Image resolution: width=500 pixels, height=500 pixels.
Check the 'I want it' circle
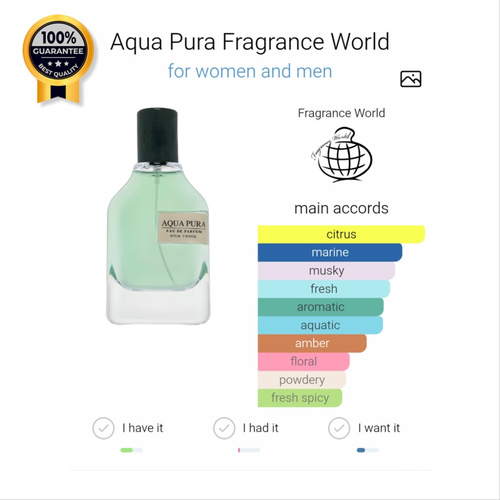(339, 428)
